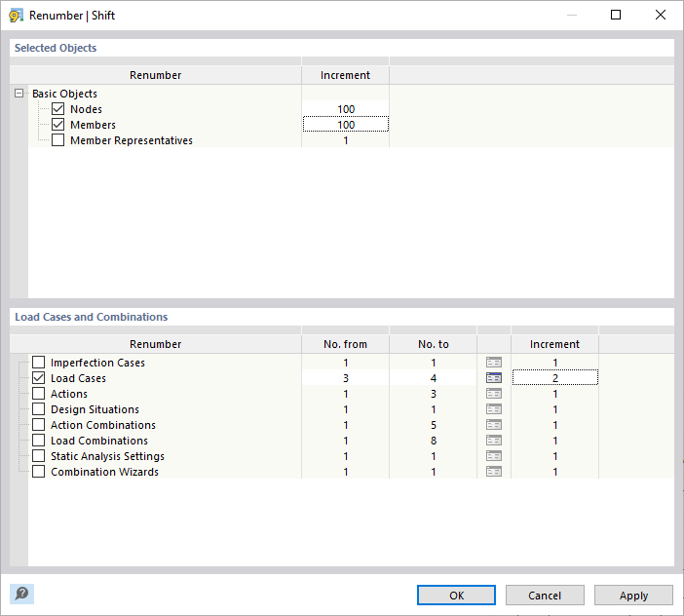Viewport: 684px width, 616px height.
Task: Click list icon in Actions row
Action: [494, 394]
